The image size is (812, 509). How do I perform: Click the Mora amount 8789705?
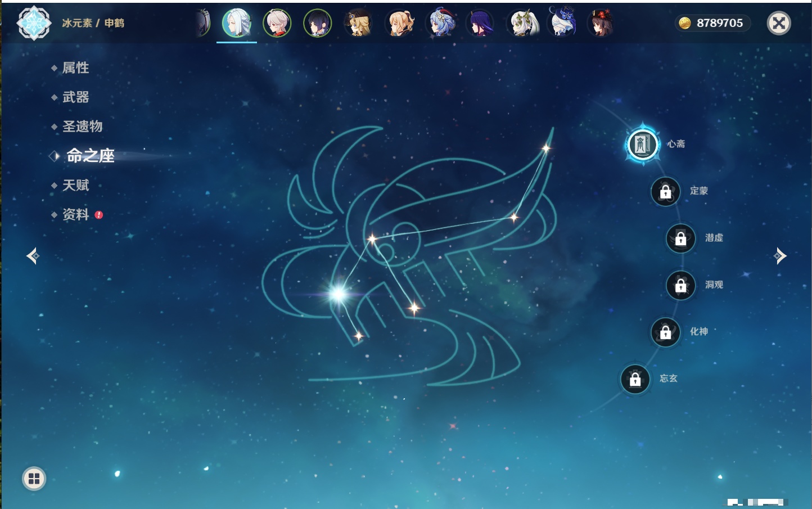(720, 23)
